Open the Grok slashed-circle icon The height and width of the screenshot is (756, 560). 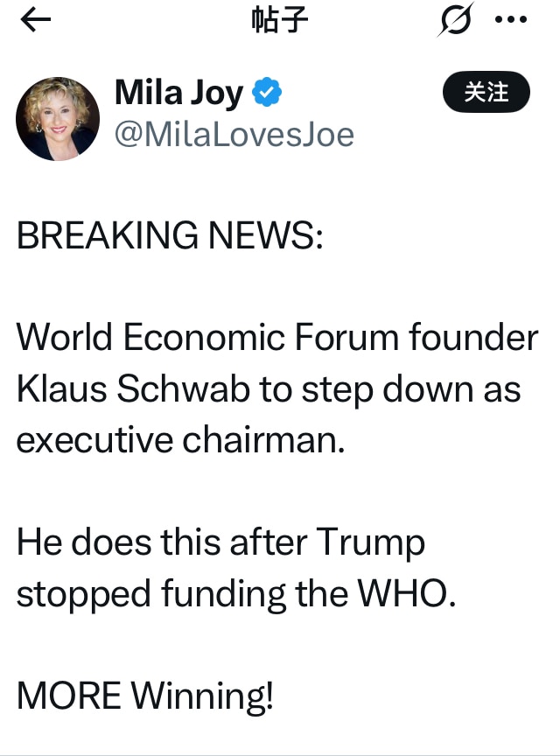click(454, 21)
